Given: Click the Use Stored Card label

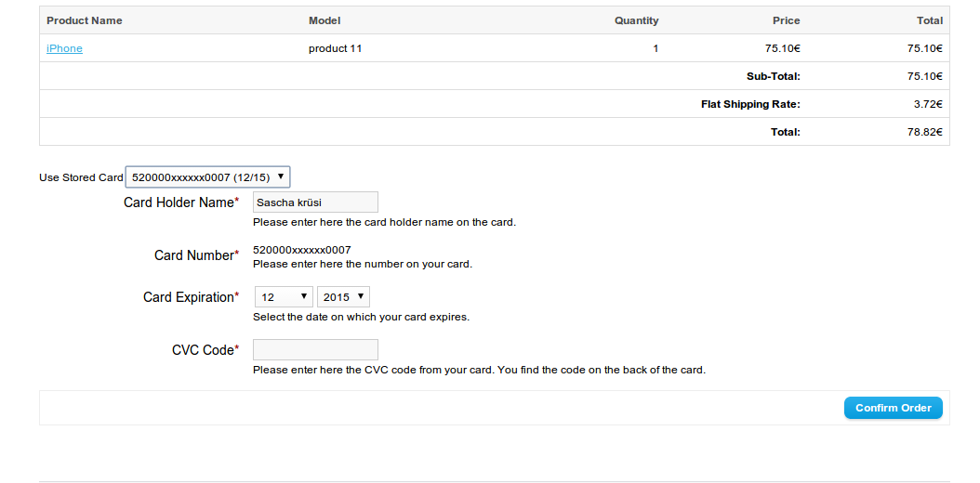Looking at the screenshot, I should click(x=81, y=177).
